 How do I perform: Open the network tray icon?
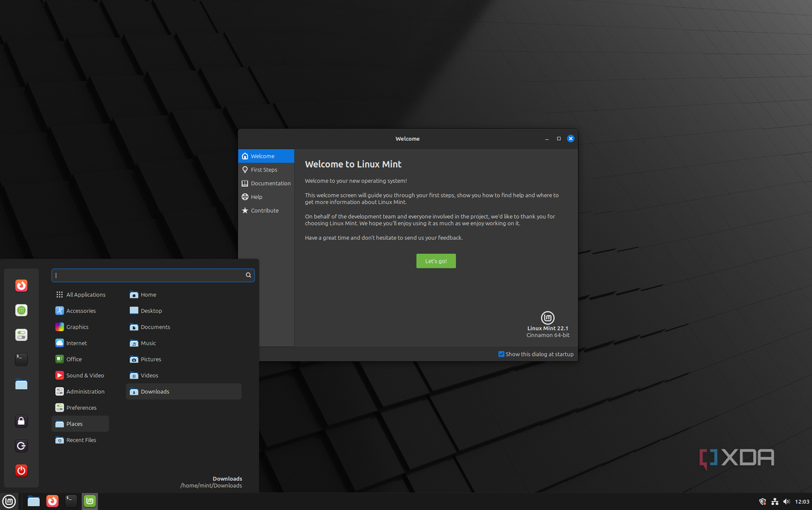point(775,502)
